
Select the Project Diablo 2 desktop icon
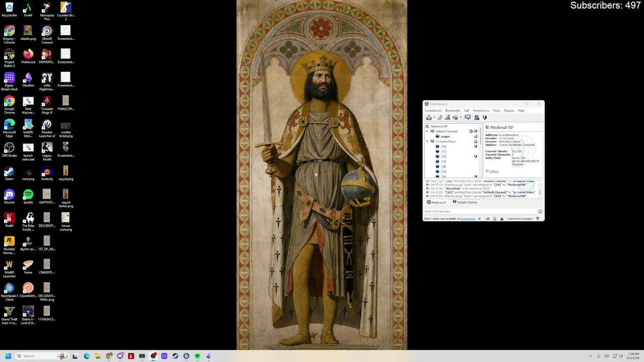(x=9, y=58)
